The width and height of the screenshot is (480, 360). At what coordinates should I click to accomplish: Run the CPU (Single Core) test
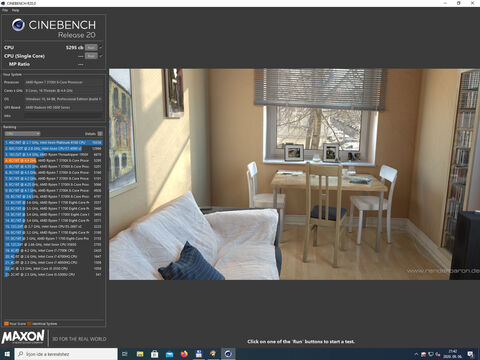[x=91, y=56]
